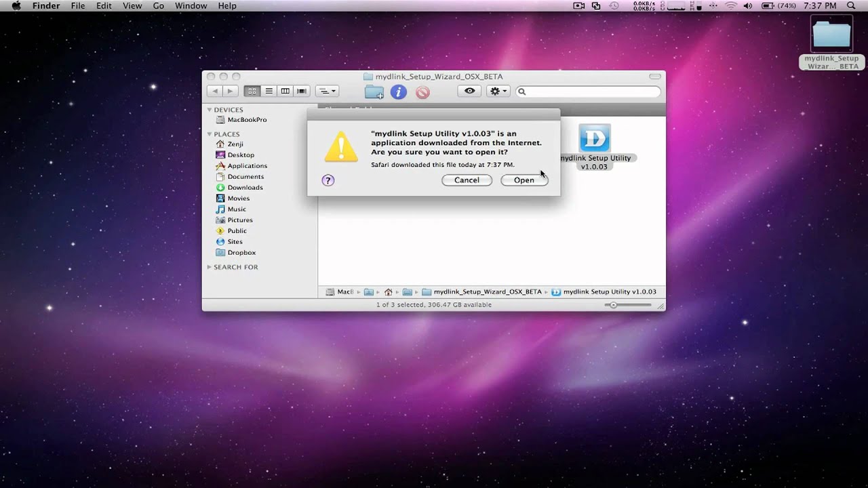This screenshot has width=868, height=488.
Task: Cancel the downloaded application warning
Action: click(x=467, y=180)
